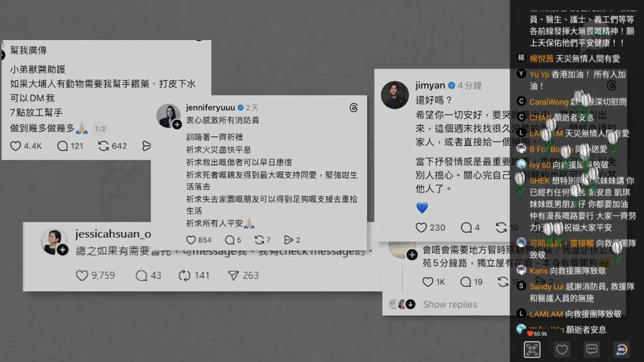The height and width of the screenshot is (362, 644).
Task: Expand the 1/2 page indicator on the vet post
Action: (x=100, y=129)
